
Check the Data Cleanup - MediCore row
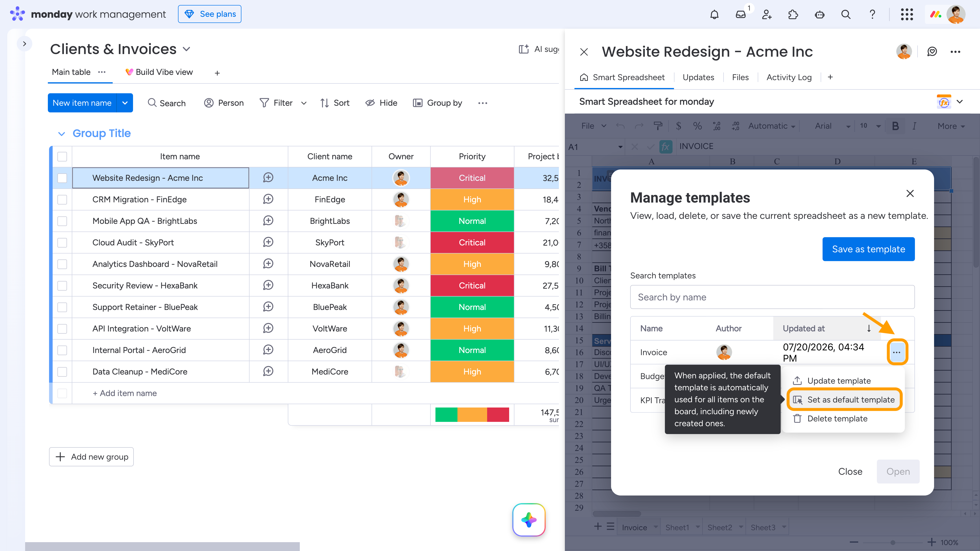point(62,371)
